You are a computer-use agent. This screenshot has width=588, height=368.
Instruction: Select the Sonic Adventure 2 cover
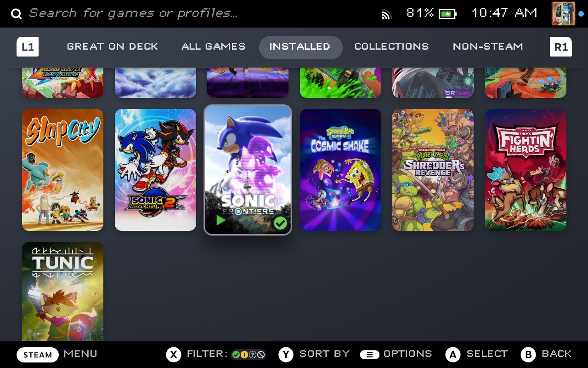(155, 170)
